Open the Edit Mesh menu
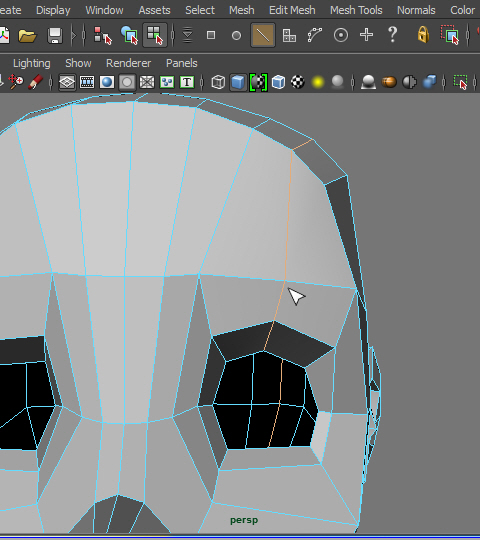This screenshot has width=480, height=540. 292,10
